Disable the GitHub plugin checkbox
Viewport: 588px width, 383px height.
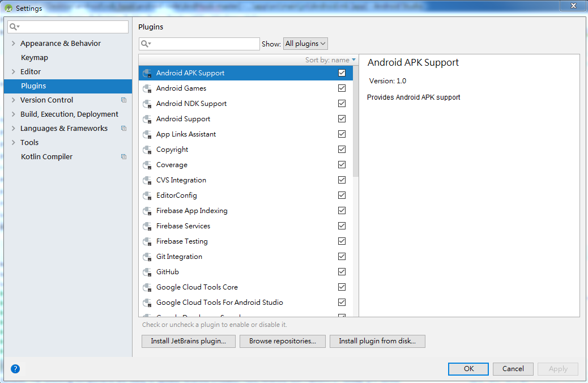342,272
